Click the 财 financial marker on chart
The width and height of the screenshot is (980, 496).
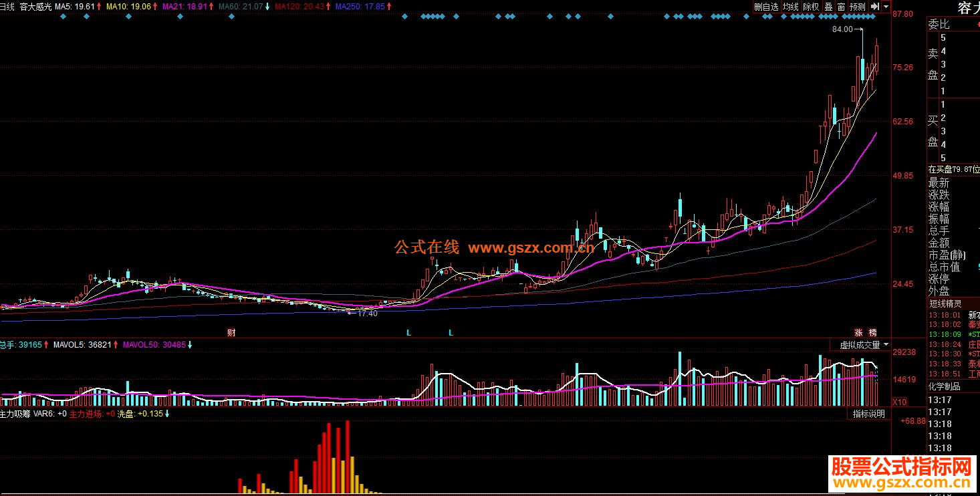pos(231,332)
